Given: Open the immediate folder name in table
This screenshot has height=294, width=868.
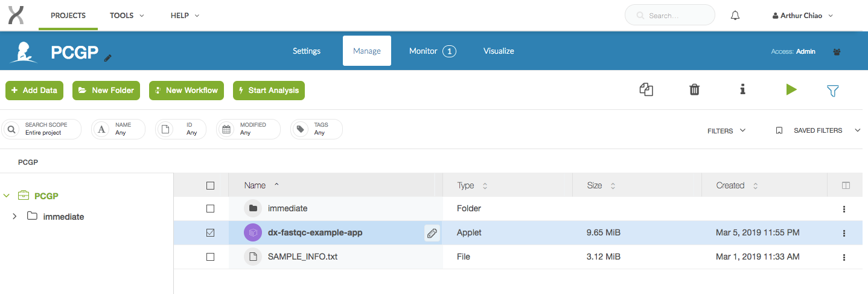Looking at the screenshot, I should coord(288,208).
